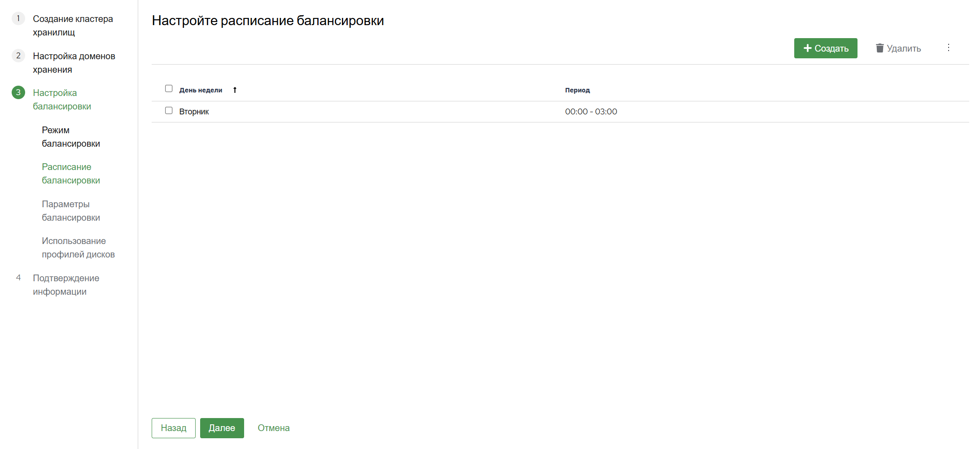Click the Период column header
This screenshot has width=980, height=449.
click(577, 90)
